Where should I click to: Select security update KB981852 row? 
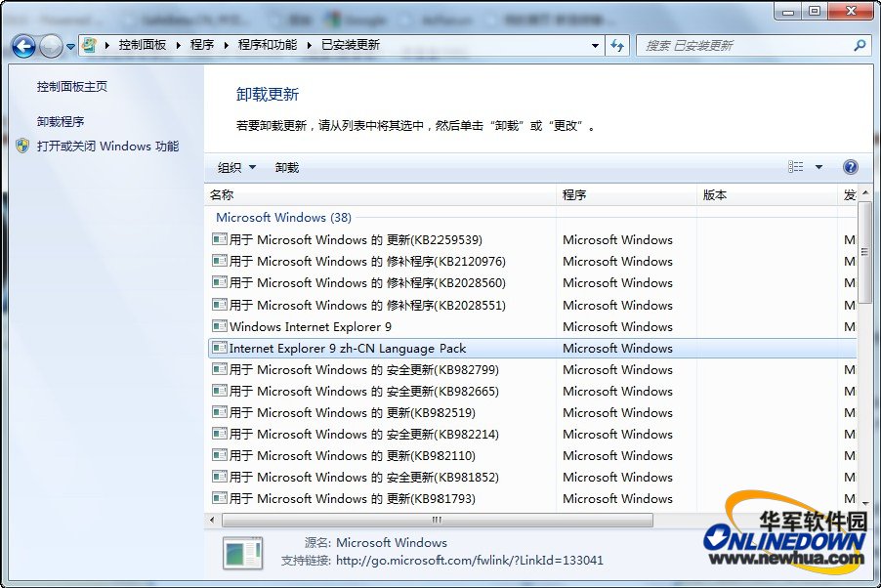[532, 478]
